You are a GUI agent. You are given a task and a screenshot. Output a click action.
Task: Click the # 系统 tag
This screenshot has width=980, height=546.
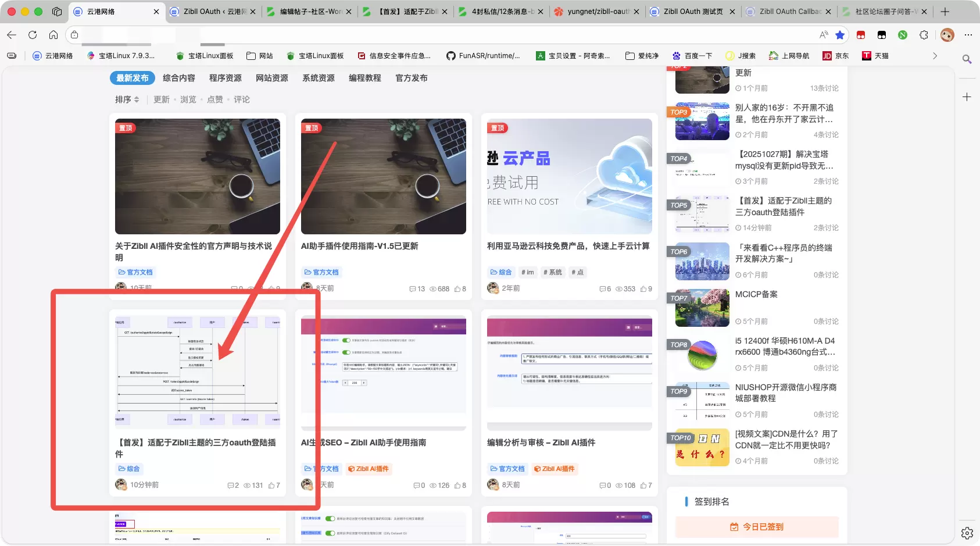point(553,272)
